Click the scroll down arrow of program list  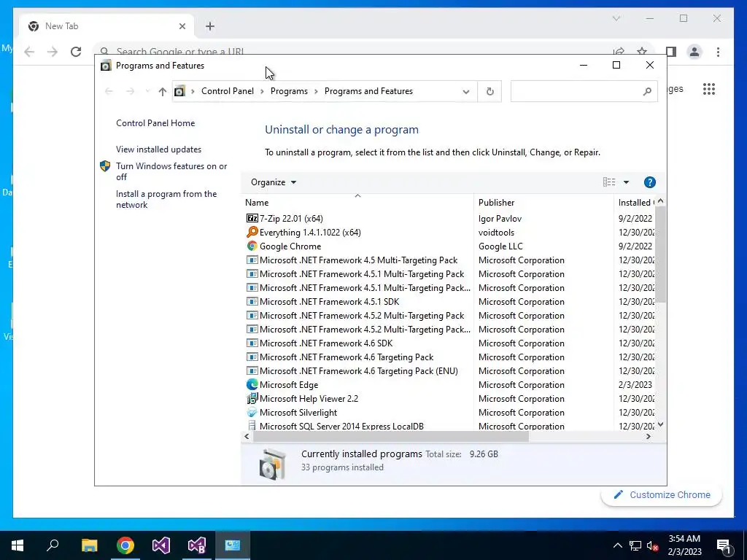[x=660, y=424]
